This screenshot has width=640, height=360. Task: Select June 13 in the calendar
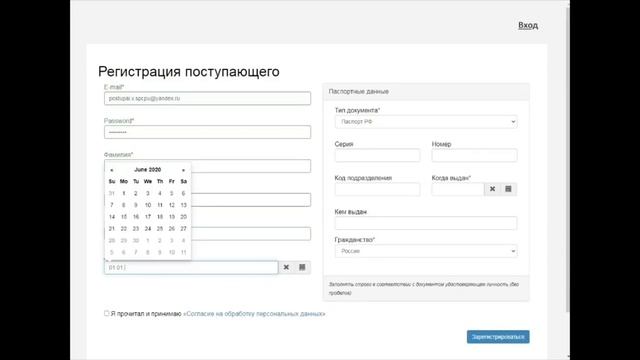(184, 205)
